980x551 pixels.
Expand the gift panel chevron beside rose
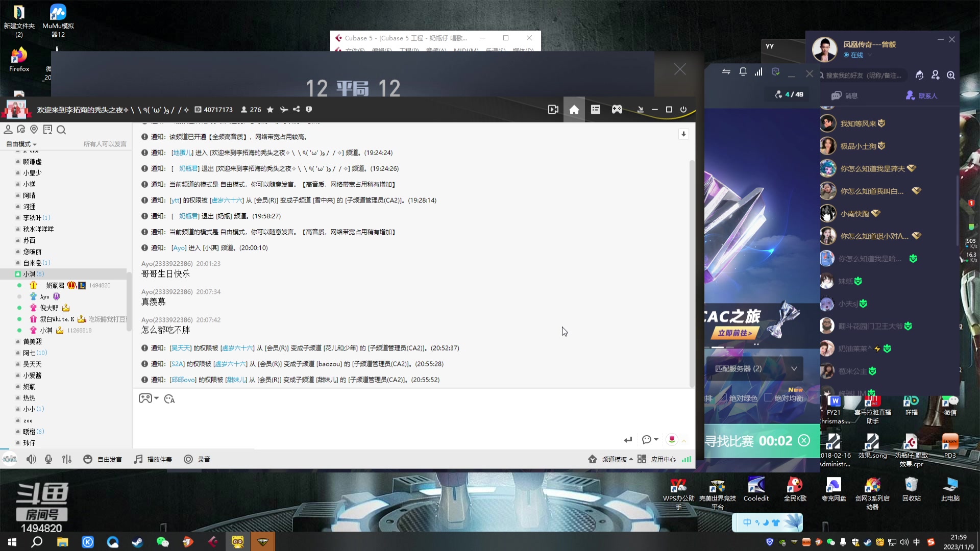click(684, 440)
